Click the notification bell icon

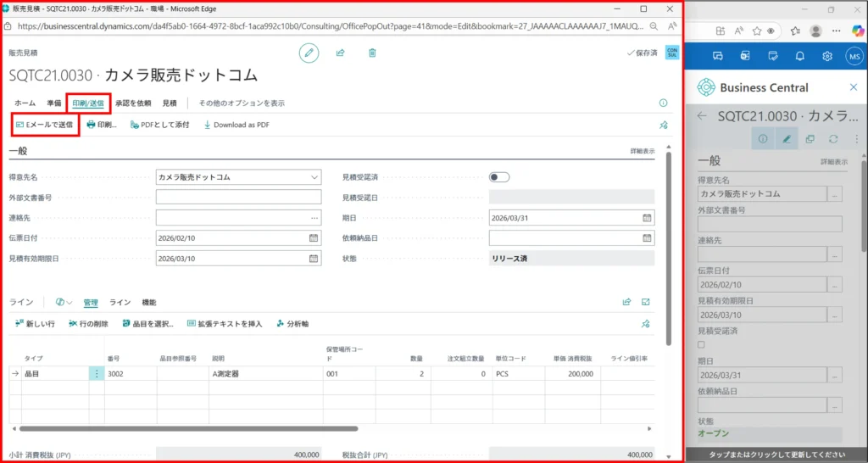(x=800, y=56)
